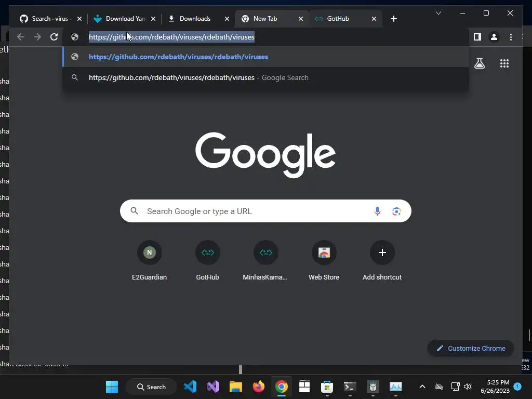Click the taskbar Search box
This screenshot has width=532, height=399.
[x=151, y=387]
